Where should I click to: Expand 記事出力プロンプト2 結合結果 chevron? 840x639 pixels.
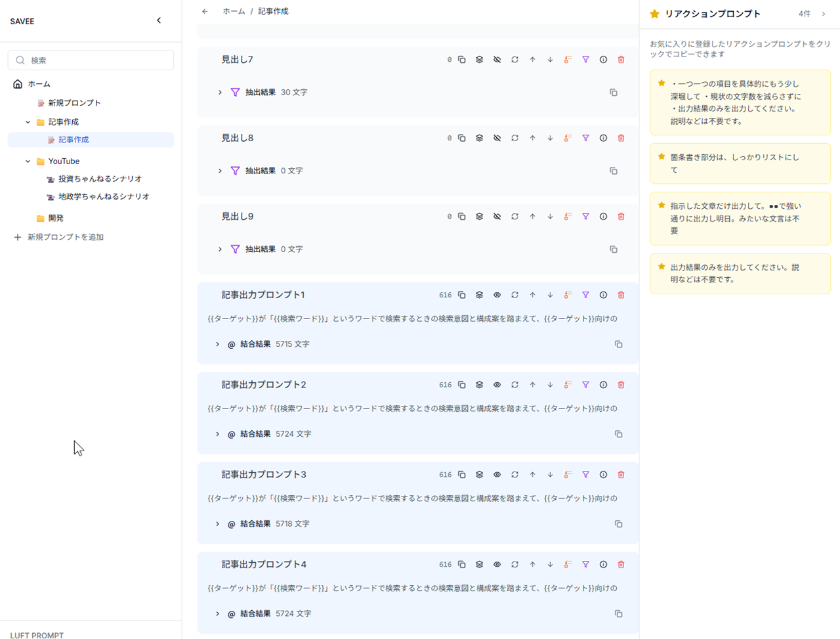tap(218, 434)
